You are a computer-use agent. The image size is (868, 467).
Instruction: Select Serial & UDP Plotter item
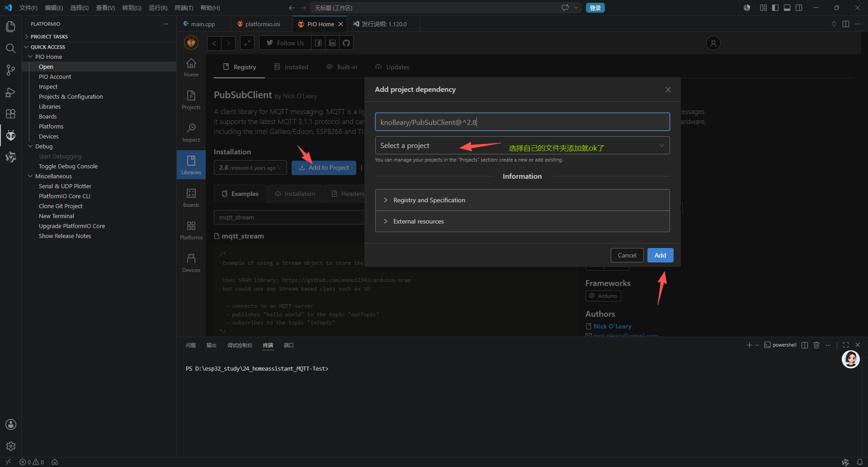point(65,186)
